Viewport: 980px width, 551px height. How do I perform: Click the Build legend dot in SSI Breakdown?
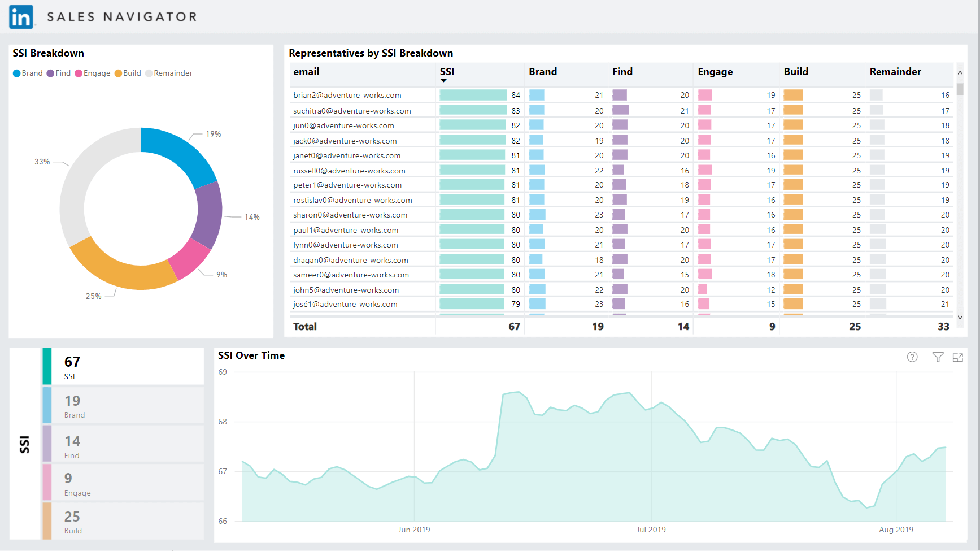(118, 73)
